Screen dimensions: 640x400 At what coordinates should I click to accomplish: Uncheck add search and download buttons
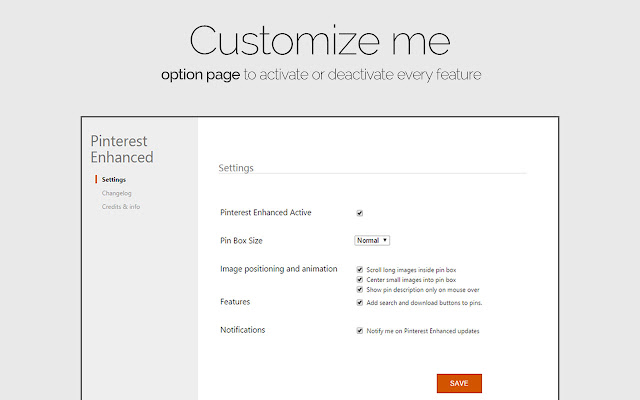tap(360, 302)
